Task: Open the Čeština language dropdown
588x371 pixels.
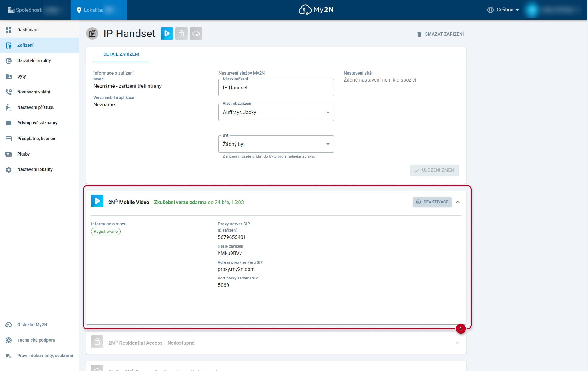Action: point(508,10)
